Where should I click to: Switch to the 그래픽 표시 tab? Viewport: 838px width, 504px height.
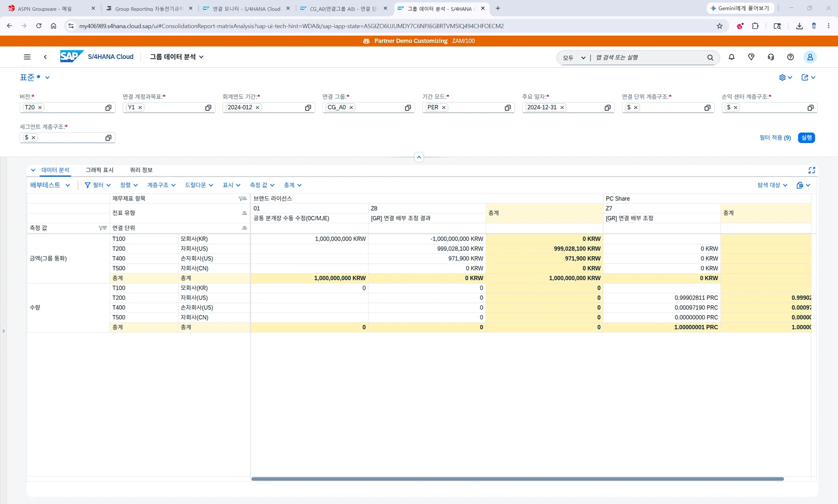[100, 170]
